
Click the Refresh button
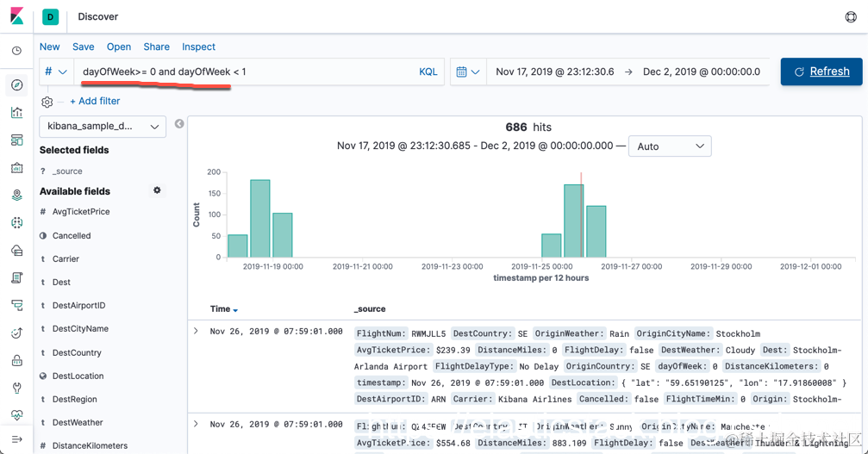821,72
